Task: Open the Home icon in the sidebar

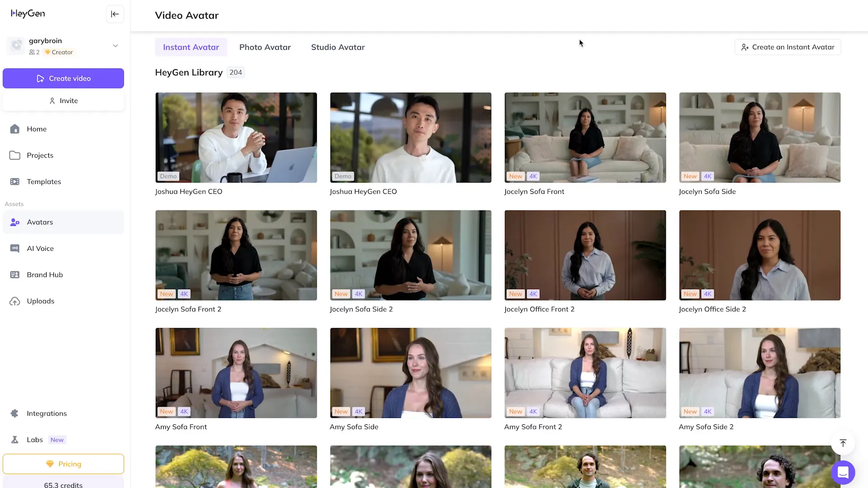Action: tap(15, 129)
